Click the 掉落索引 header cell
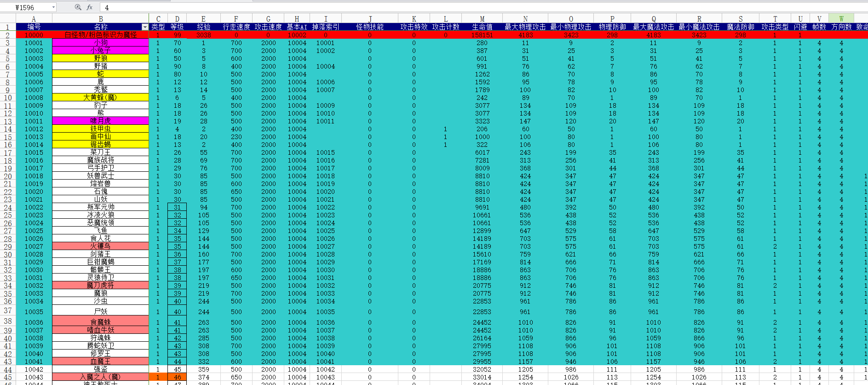 pyautogui.click(x=326, y=27)
